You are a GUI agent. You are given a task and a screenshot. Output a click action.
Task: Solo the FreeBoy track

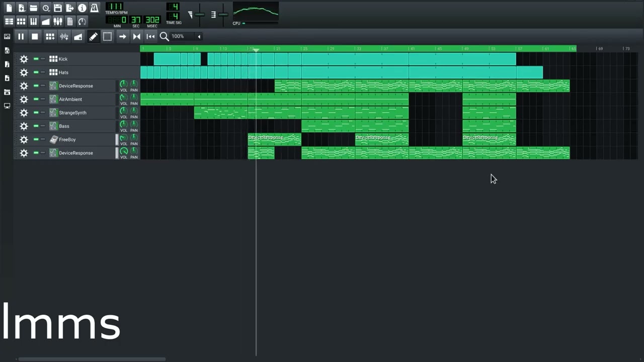click(43, 139)
